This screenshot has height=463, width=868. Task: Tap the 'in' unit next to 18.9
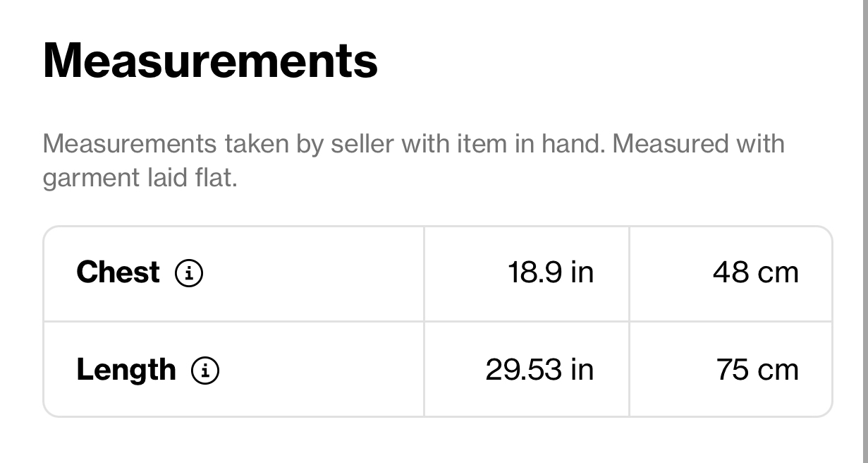click(x=582, y=272)
